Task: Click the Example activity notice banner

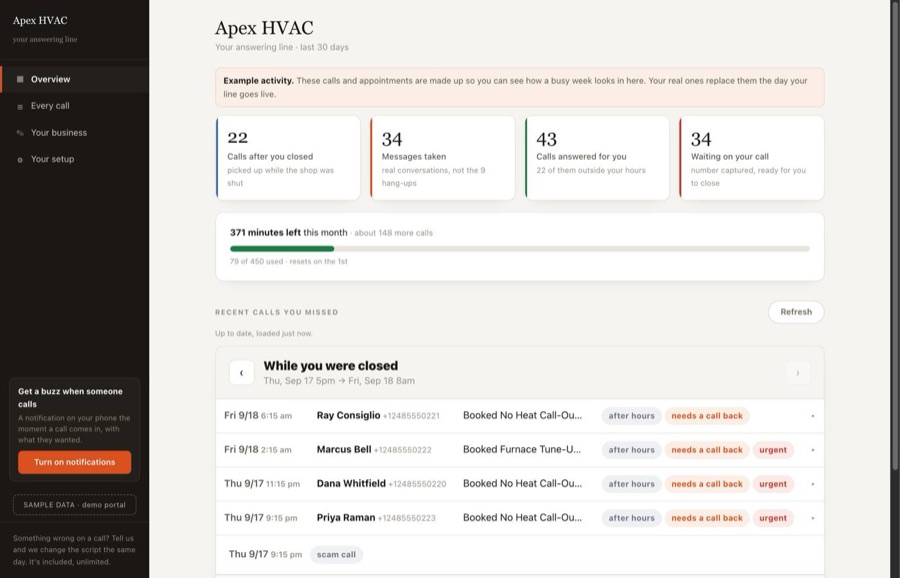Action: tap(520, 87)
